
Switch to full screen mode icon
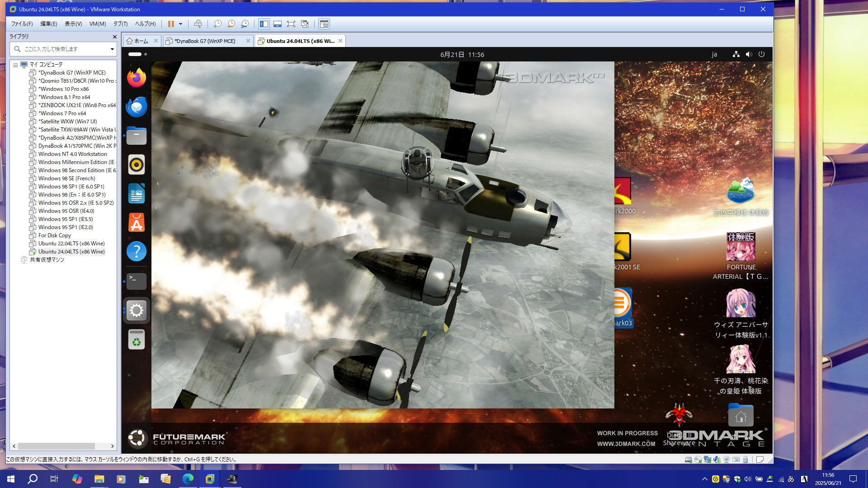pos(291,24)
